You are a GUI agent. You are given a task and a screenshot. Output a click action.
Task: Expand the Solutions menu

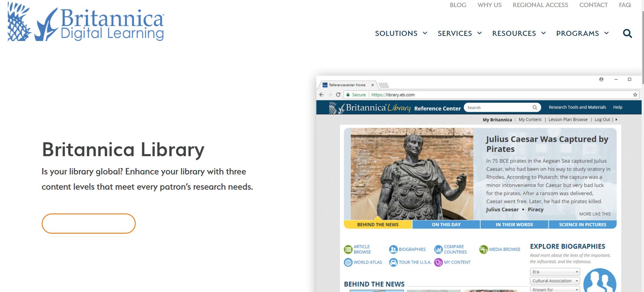(401, 33)
